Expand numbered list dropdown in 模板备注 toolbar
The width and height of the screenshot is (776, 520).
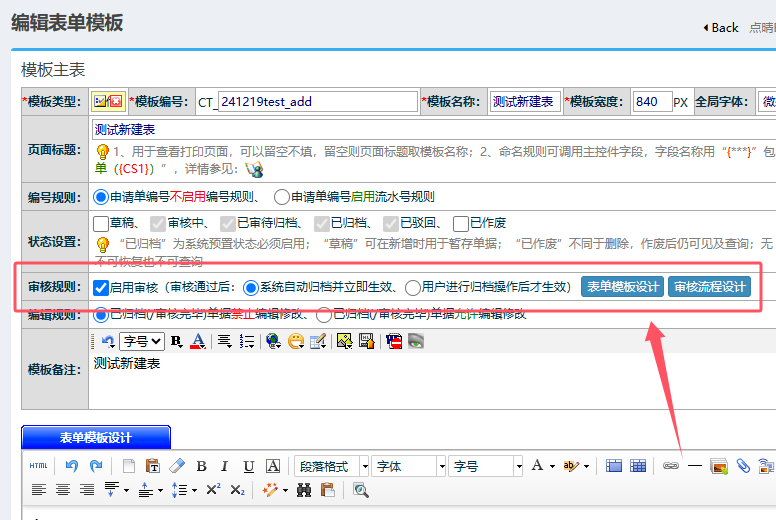coord(246,341)
